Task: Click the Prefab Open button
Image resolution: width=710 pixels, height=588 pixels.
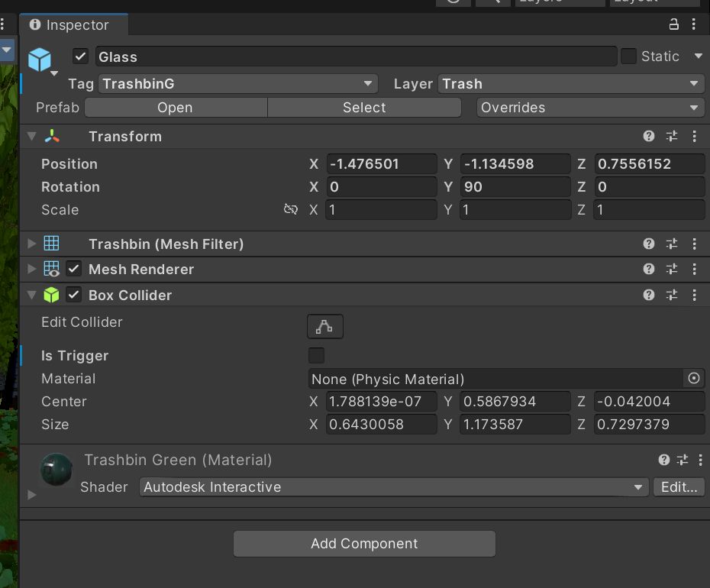Action: 176,108
